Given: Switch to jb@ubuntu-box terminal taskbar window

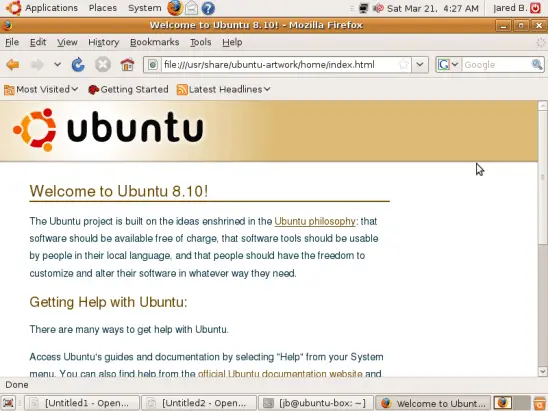Looking at the screenshot, I should (x=316, y=403).
